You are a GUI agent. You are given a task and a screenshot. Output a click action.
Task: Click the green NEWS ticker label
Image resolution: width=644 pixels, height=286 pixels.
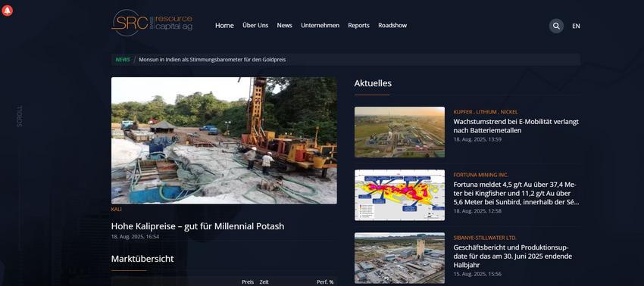[123, 60]
